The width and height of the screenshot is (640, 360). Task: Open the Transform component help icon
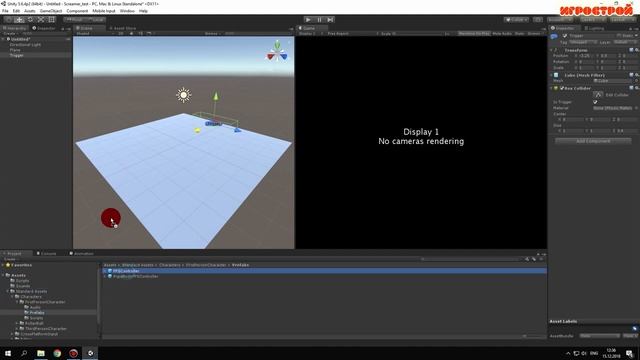(x=631, y=50)
